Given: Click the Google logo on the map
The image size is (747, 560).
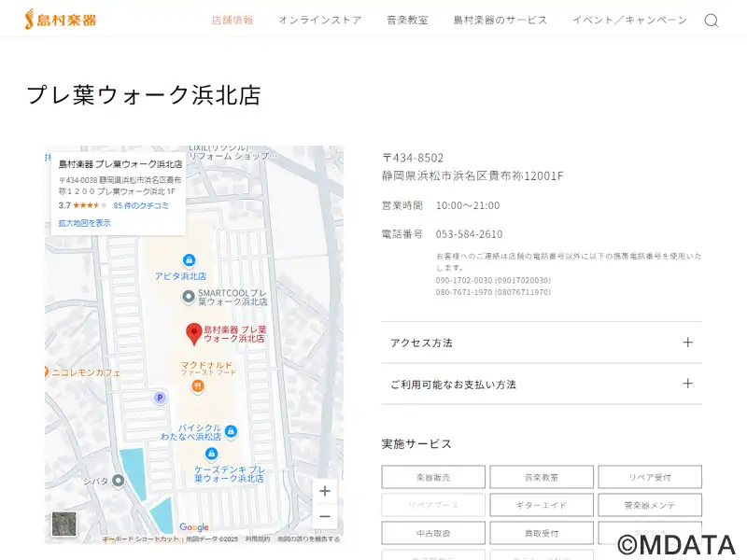Looking at the screenshot, I should tap(194, 526).
